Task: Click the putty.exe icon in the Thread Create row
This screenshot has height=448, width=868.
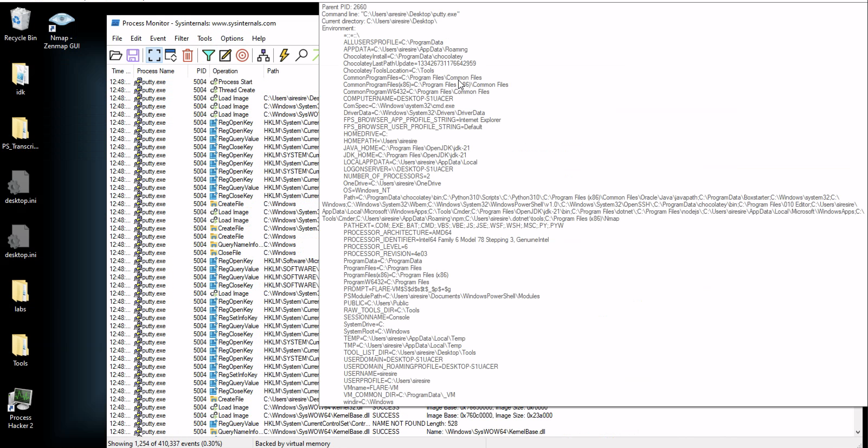Action: 138,90
